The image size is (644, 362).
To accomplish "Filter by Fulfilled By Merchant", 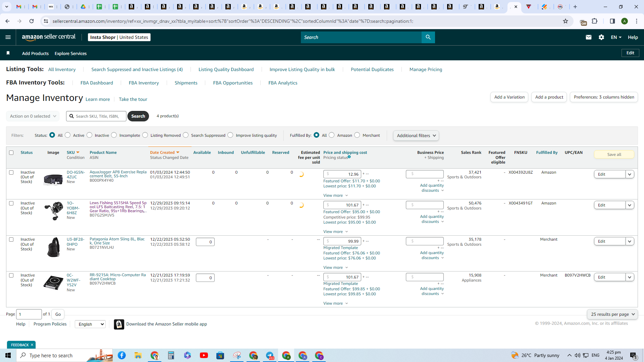I will (x=357, y=135).
